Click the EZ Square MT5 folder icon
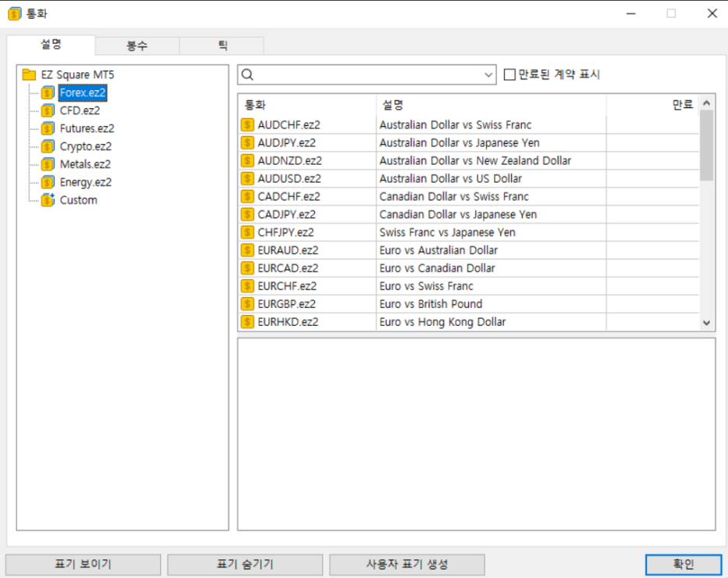 click(30, 75)
